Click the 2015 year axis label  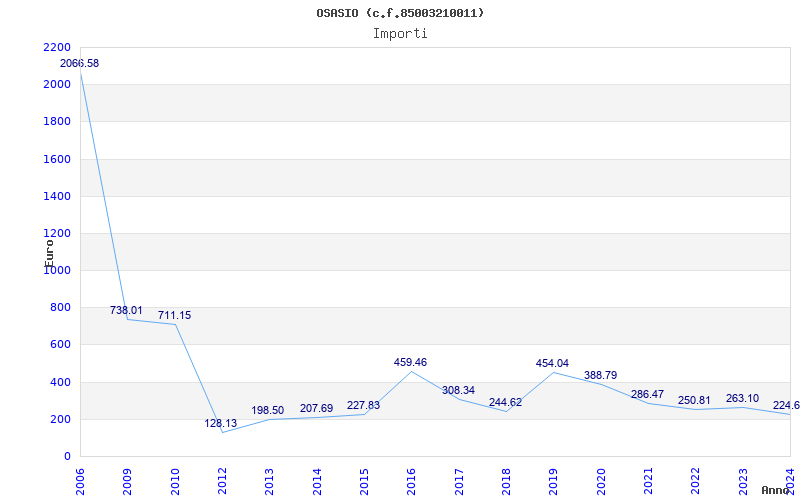364,482
